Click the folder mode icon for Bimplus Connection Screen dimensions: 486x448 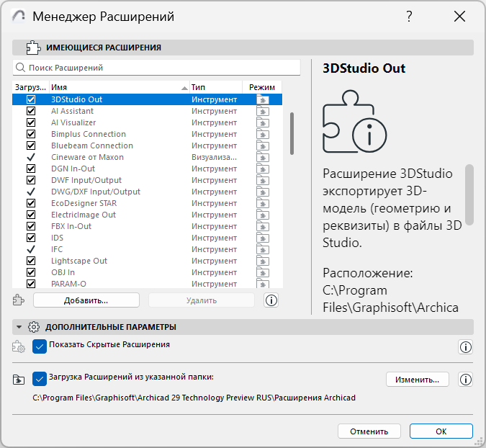point(263,134)
